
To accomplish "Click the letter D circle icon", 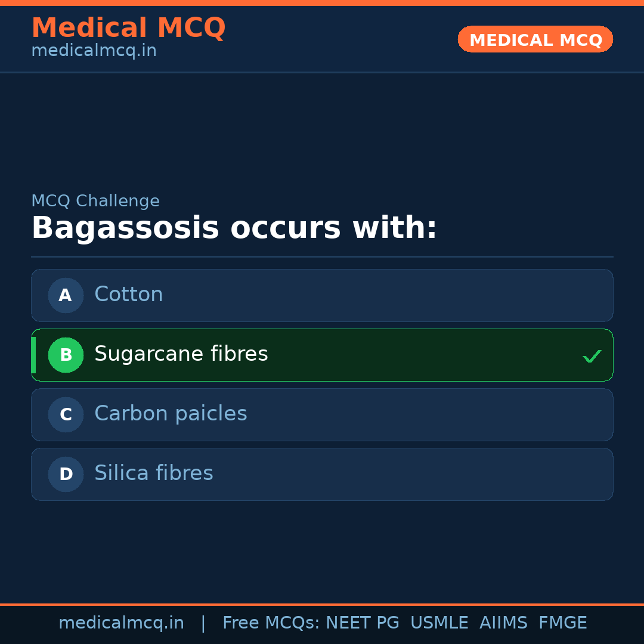I will 66,474.
